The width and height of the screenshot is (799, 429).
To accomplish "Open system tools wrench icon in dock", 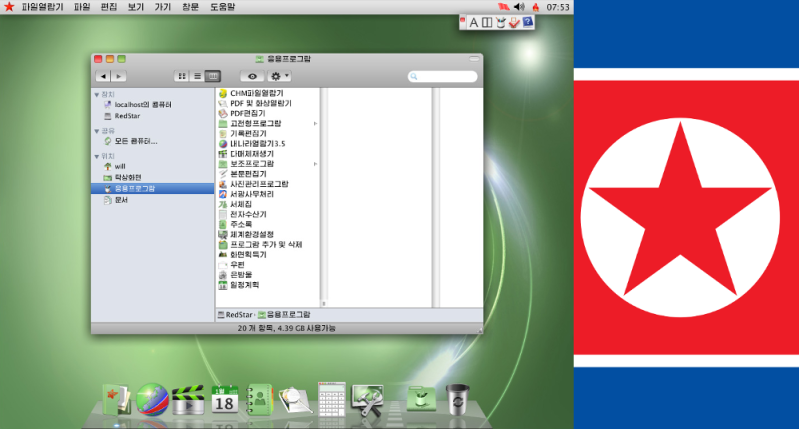I will coord(367,399).
